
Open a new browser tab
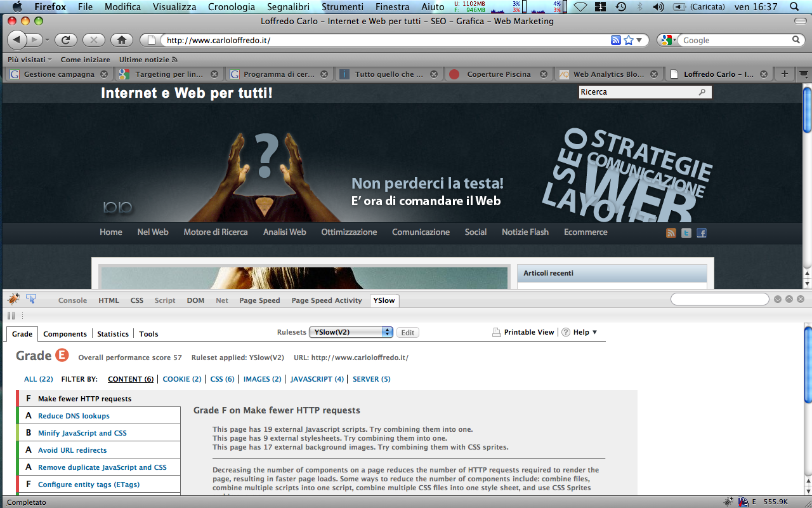tap(785, 74)
